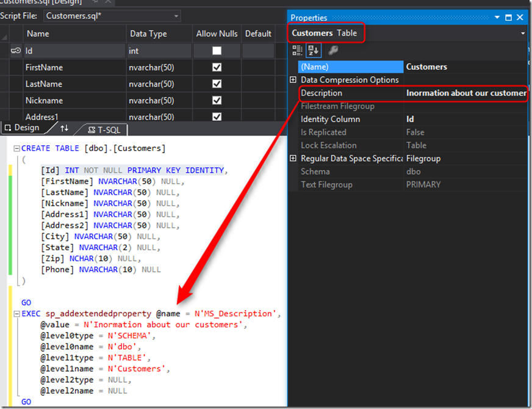Click the @value description string line

tap(144, 325)
